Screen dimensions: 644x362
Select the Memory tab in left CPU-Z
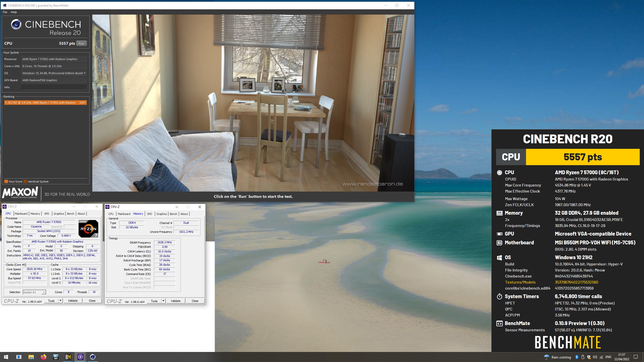35,214
